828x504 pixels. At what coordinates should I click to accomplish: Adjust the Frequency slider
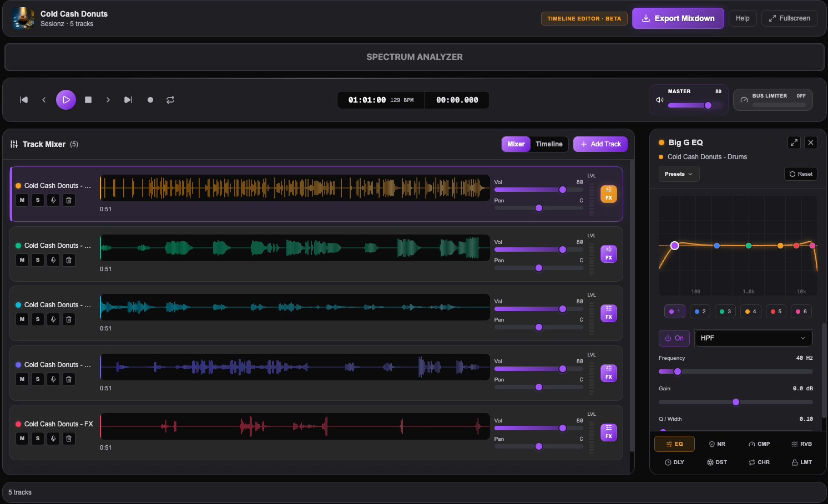736,371
